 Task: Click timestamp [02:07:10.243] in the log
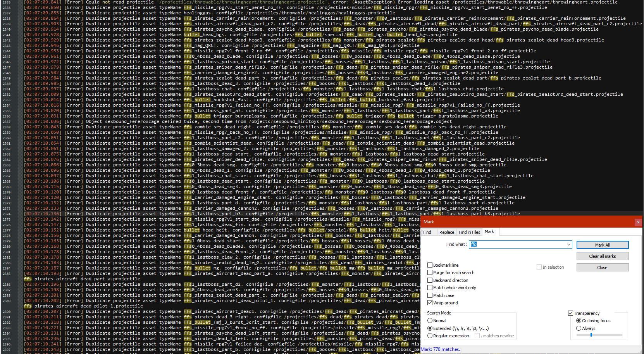point(42,349)
